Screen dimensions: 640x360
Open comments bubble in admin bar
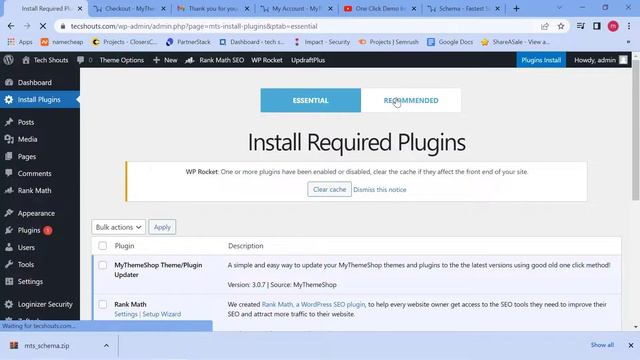tap(84, 60)
